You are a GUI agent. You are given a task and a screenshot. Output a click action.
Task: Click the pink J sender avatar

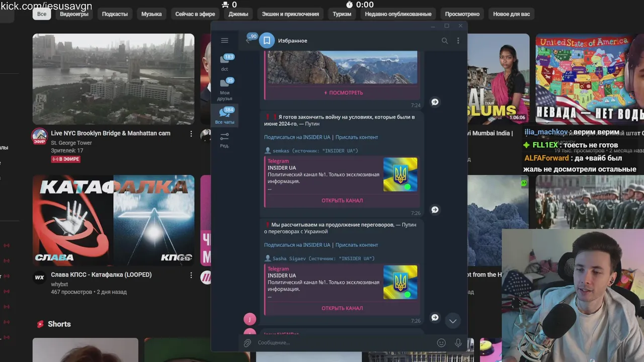(250, 319)
